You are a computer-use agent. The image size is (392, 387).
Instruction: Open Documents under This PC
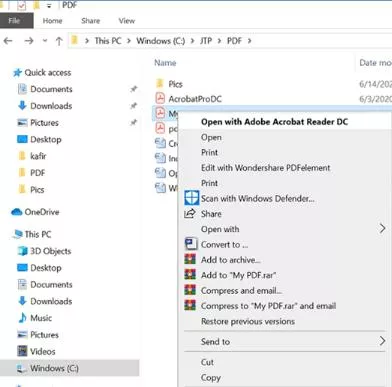pyautogui.click(x=51, y=284)
